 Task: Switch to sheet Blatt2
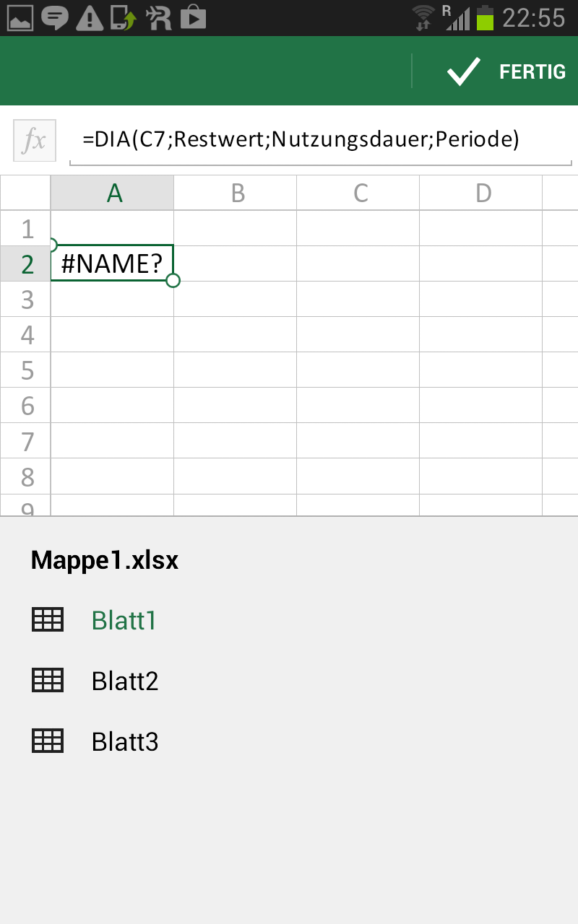(125, 681)
